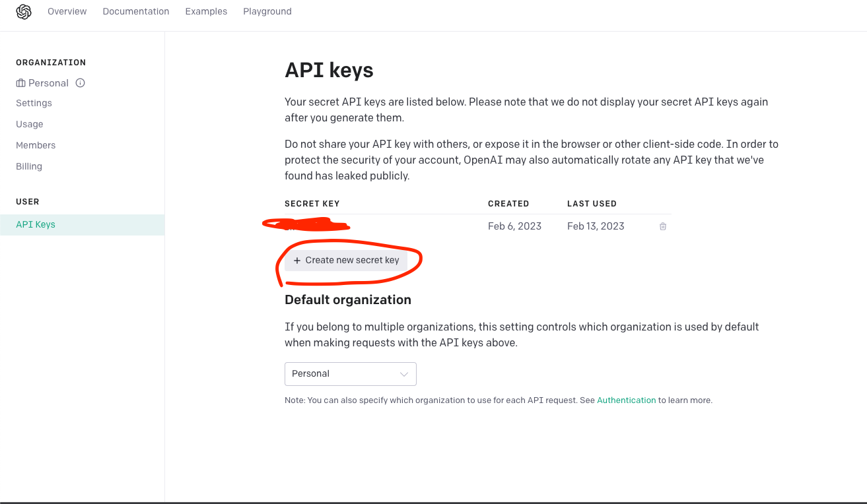867x504 pixels.
Task: Open the Playground
Action: click(x=267, y=11)
